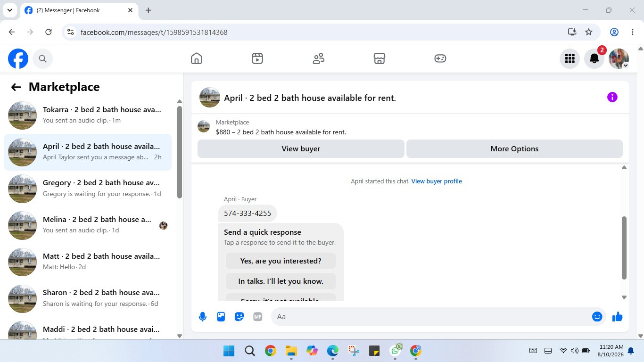644x362 pixels.
Task: Open the Maddi conversation
Action: tap(88, 329)
